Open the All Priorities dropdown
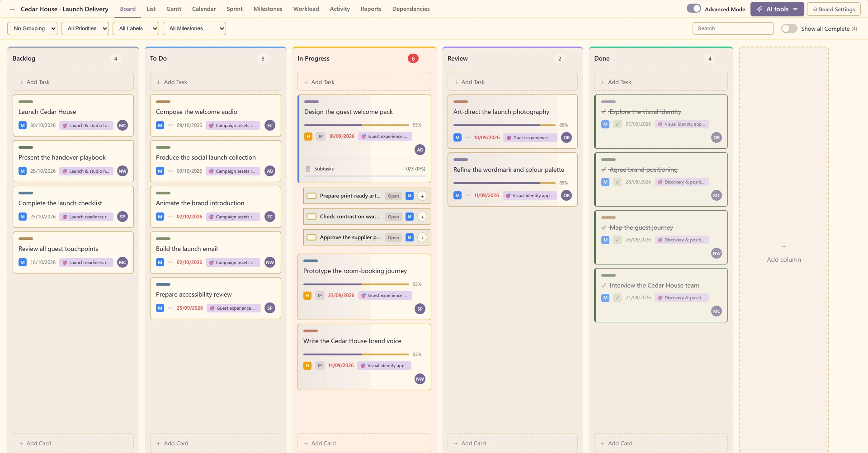This screenshot has height=453, width=868. tap(85, 28)
